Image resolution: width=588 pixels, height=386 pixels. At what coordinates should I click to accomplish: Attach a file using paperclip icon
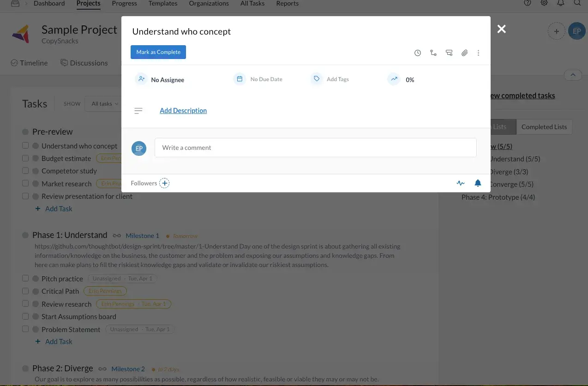coord(465,53)
